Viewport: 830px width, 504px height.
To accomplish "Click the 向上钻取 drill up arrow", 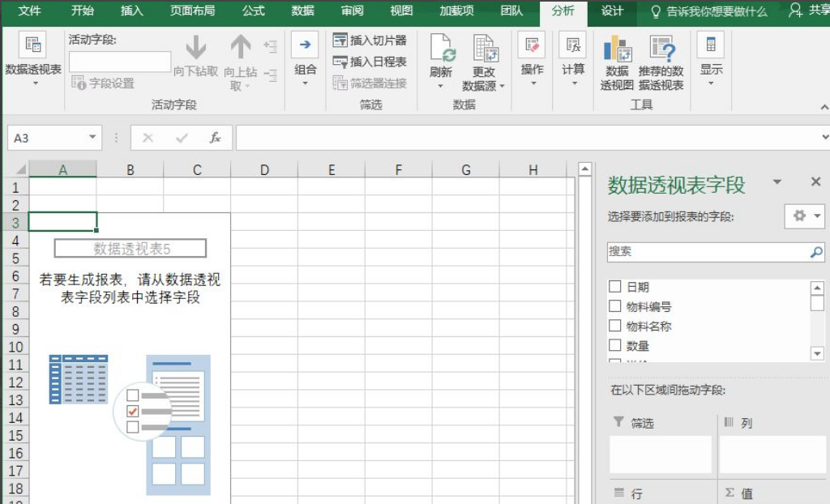I will point(241,46).
